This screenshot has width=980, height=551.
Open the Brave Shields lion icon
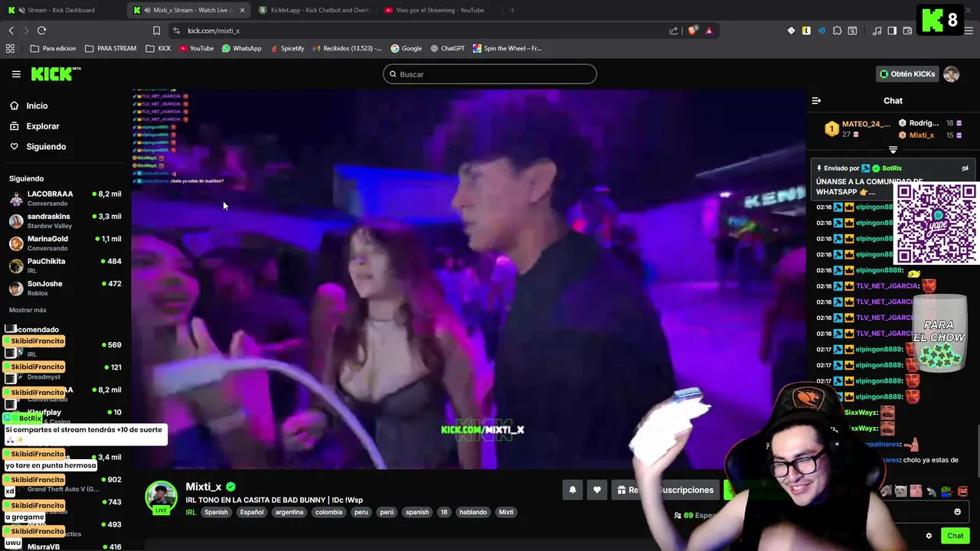coord(692,31)
